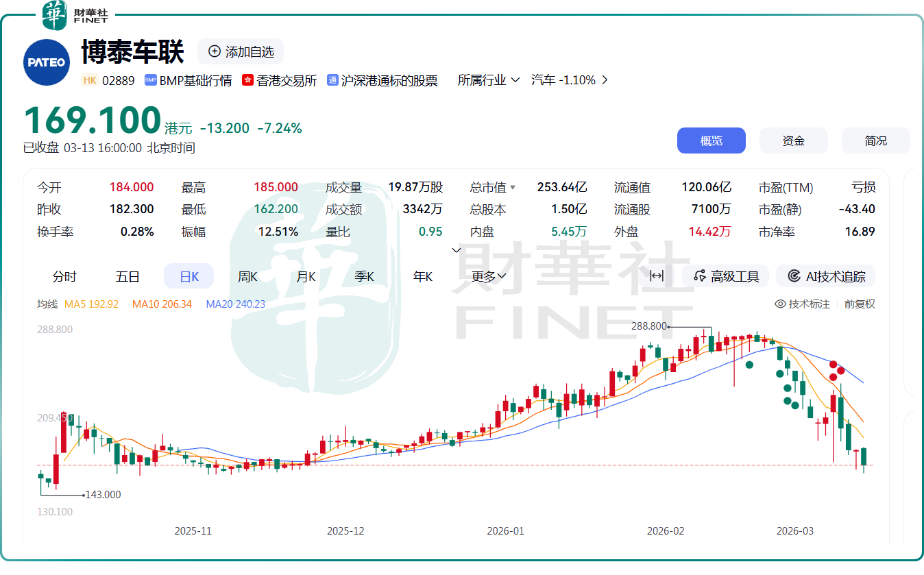This screenshot has height=575, width=924.
Task: Open 高级工具 advanced tools
Action: [726, 276]
